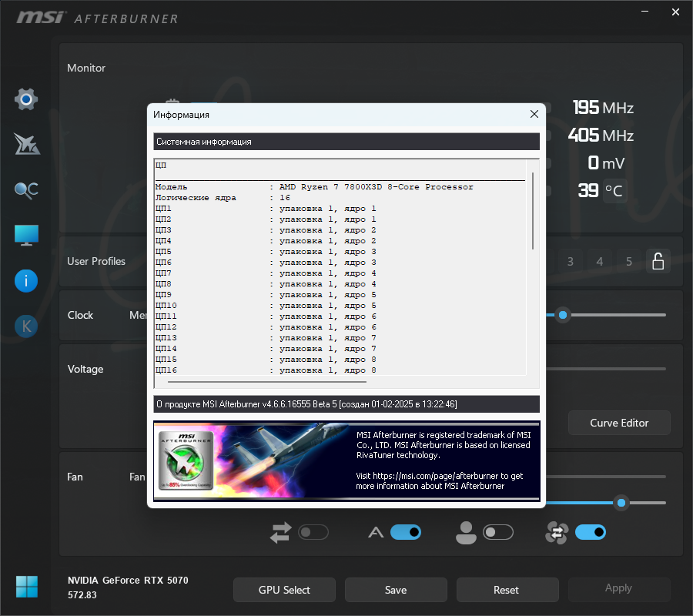This screenshot has height=616, width=693.
Task: Close the Информация dialog
Action: click(534, 114)
